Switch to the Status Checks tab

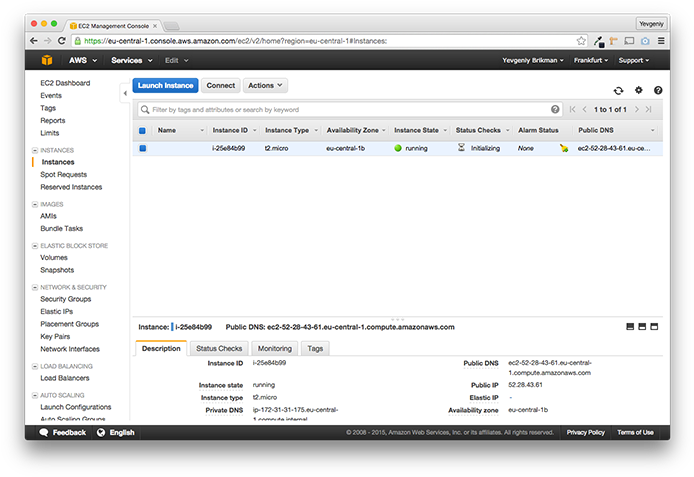pyautogui.click(x=218, y=348)
